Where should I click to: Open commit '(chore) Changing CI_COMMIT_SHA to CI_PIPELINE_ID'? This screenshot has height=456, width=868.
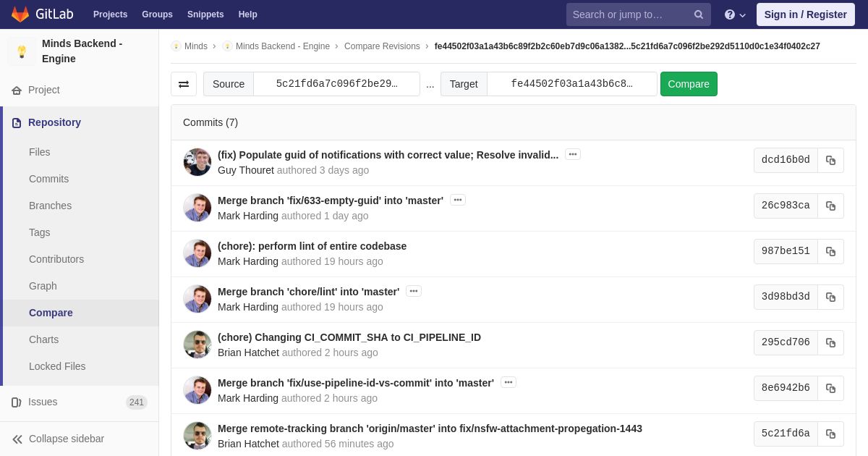coord(349,337)
